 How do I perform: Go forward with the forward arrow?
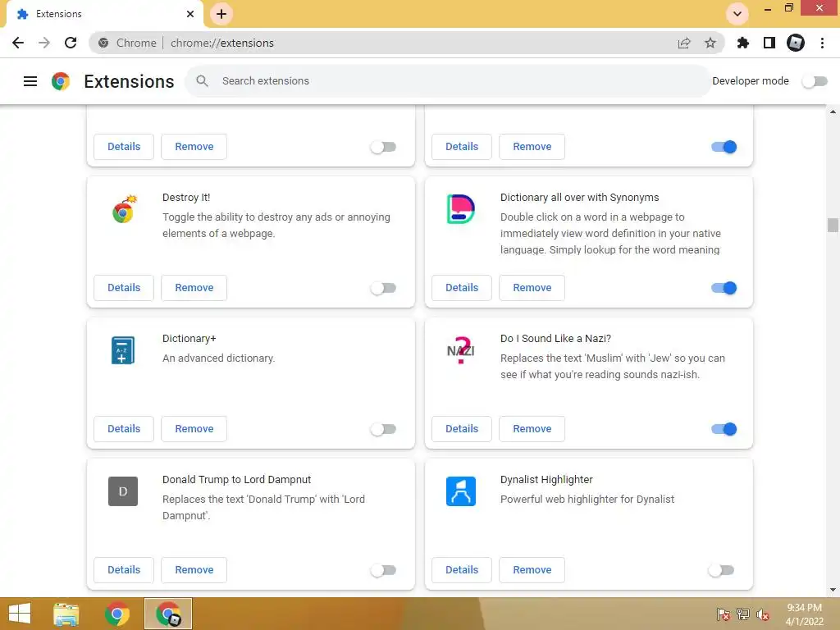[x=44, y=43]
